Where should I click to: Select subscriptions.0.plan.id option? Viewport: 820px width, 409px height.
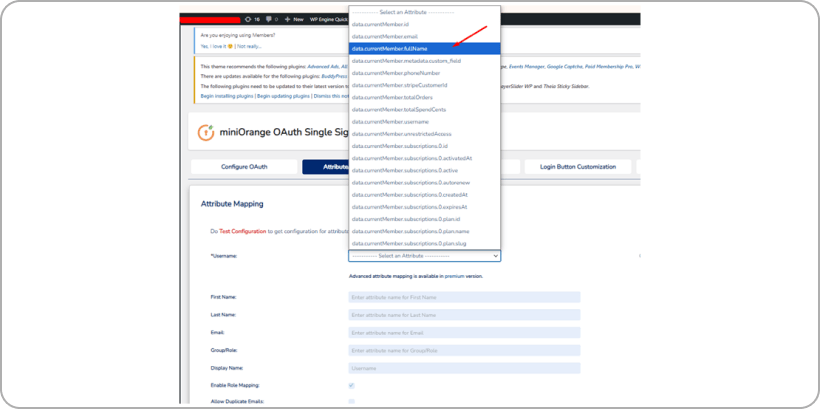click(425, 219)
